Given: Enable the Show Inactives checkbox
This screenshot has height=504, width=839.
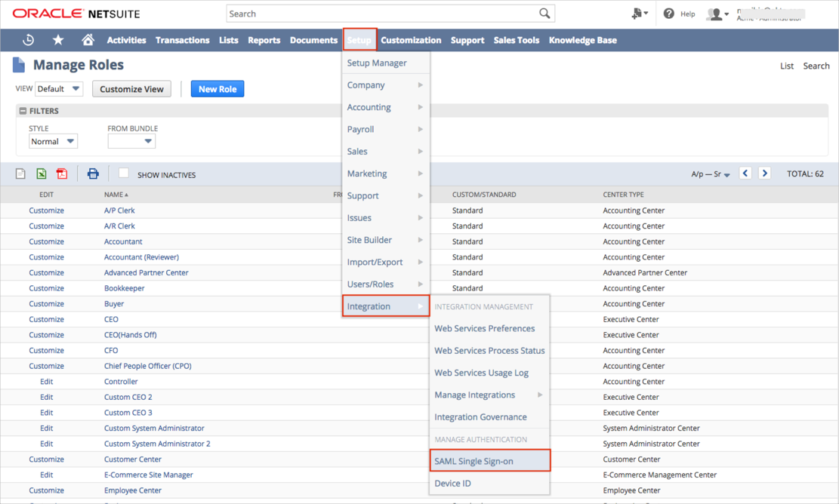Looking at the screenshot, I should tap(124, 174).
